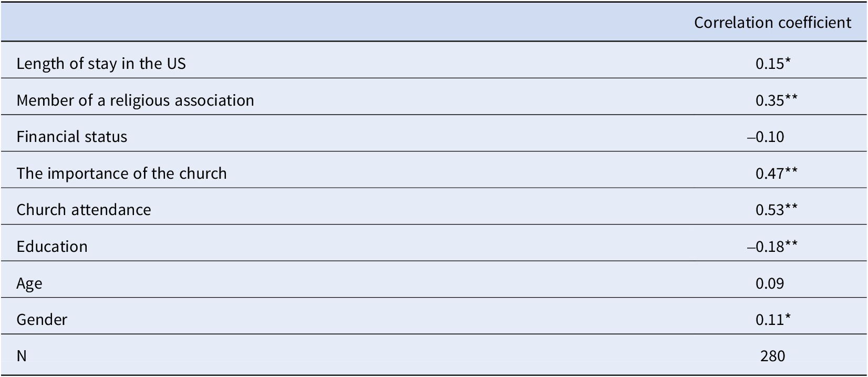Select the N row label
Viewport: 868px width, 377px height.
pyautogui.click(x=22, y=356)
